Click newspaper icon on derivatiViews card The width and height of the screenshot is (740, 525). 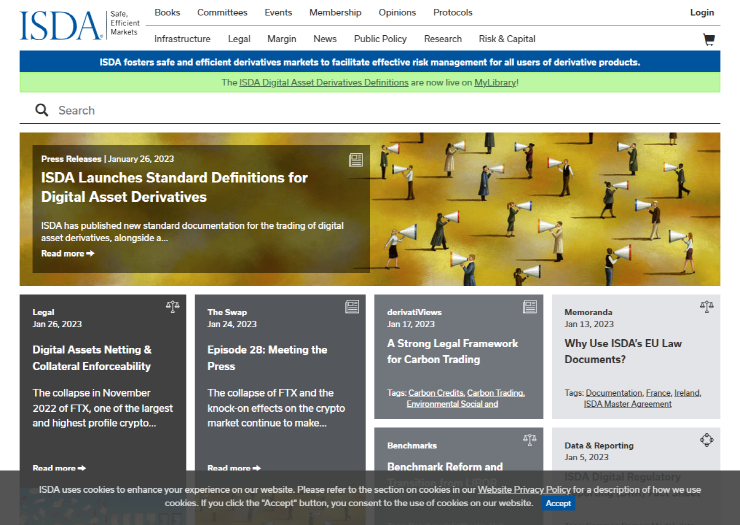530,307
